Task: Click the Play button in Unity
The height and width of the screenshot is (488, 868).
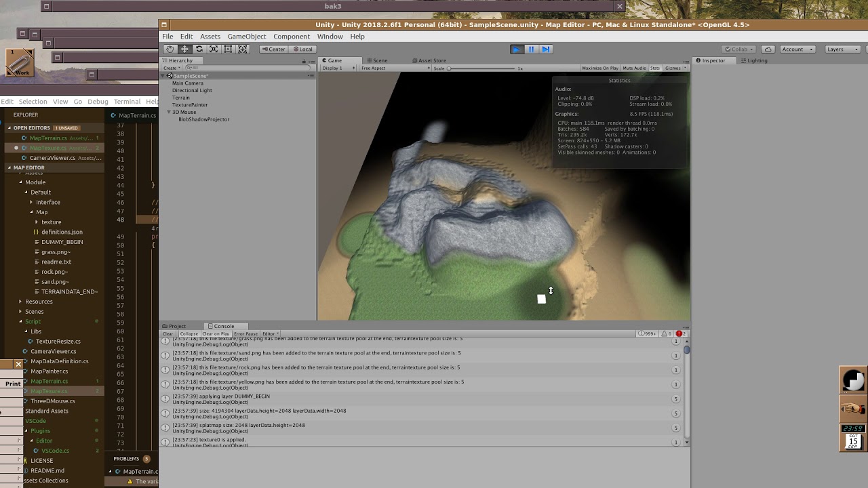Action: tap(516, 49)
